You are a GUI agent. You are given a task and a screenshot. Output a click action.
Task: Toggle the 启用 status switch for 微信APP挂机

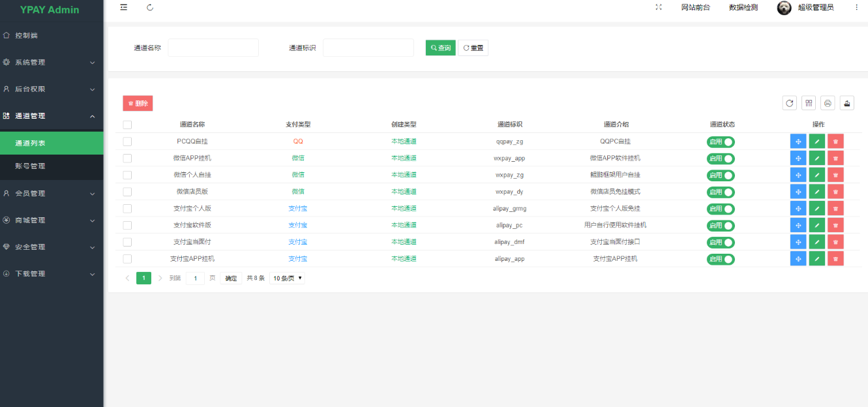click(721, 158)
